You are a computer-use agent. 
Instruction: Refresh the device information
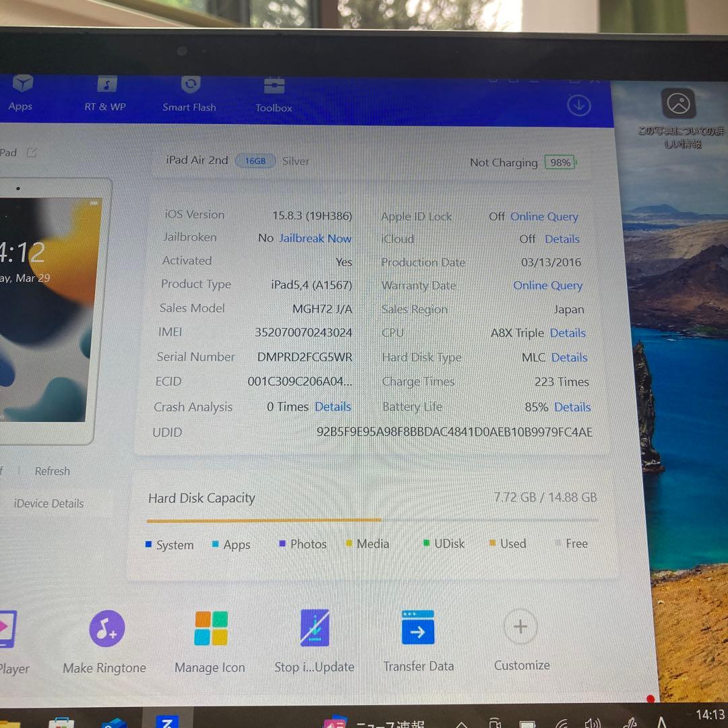[x=52, y=471]
